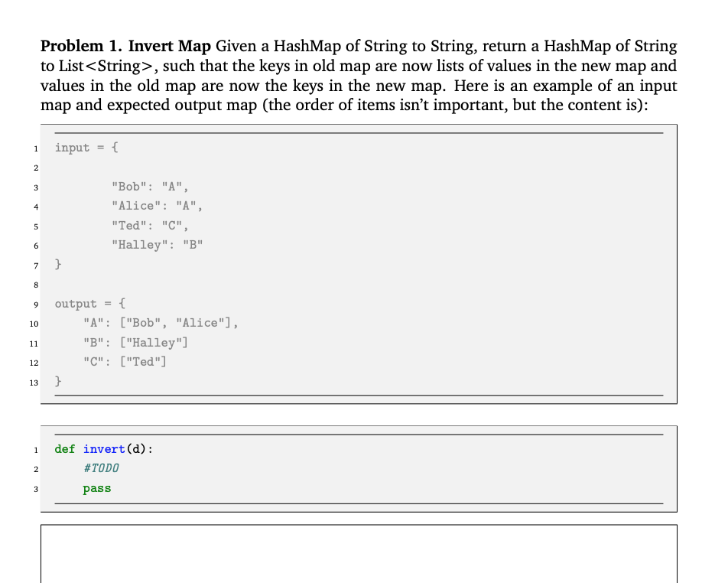Click line number 13 beside closing brace
Screen dimensions: 728x583
coord(33,382)
